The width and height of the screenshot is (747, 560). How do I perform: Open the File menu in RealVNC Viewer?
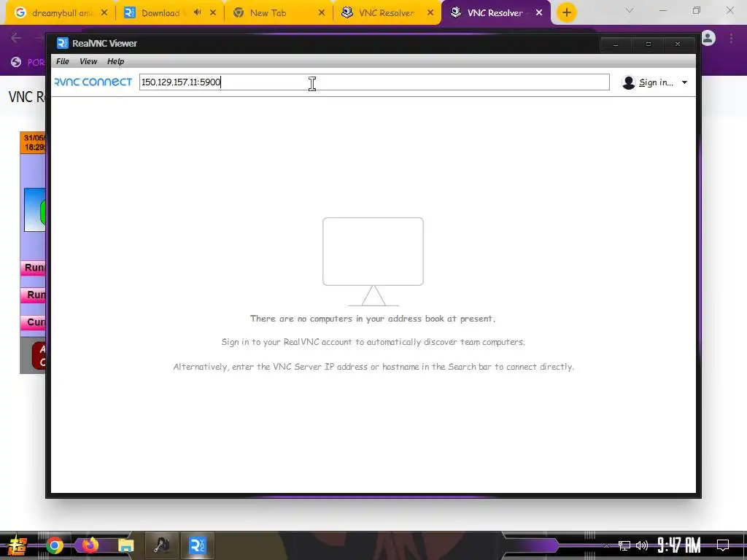tap(63, 61)
